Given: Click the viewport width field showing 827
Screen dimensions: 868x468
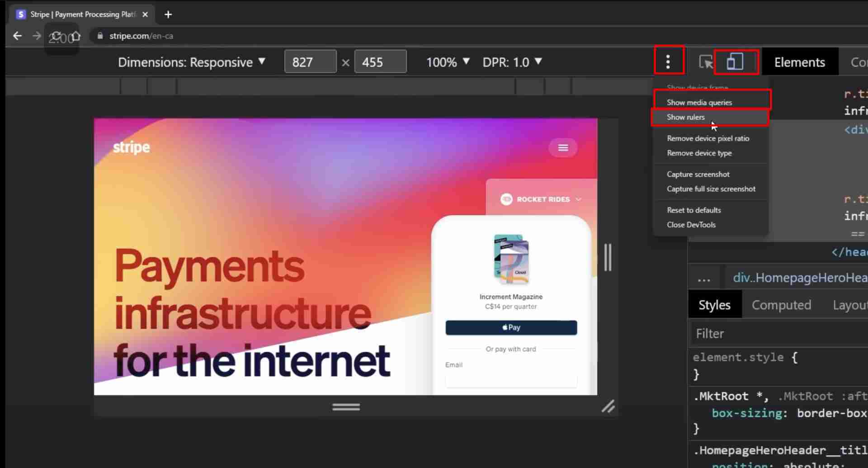Looking at the screenshot, I should pyautogui.click(x=310, y=61).
